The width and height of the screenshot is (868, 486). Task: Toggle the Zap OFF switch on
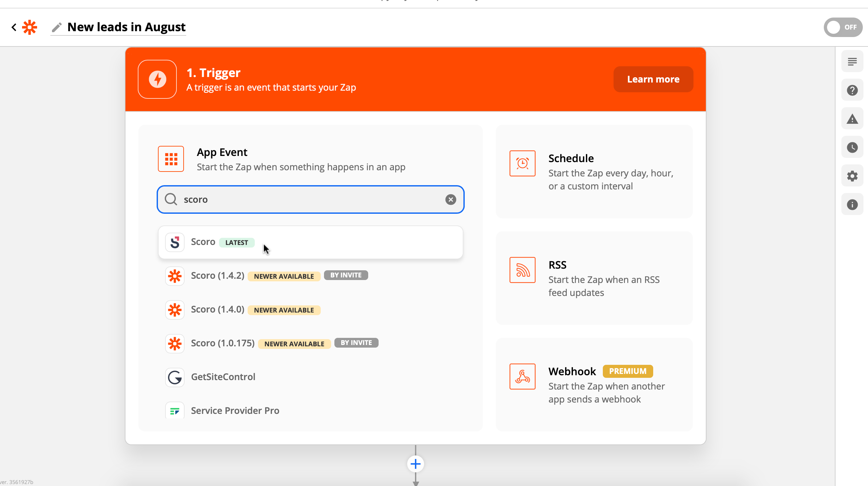coord(843,27)
